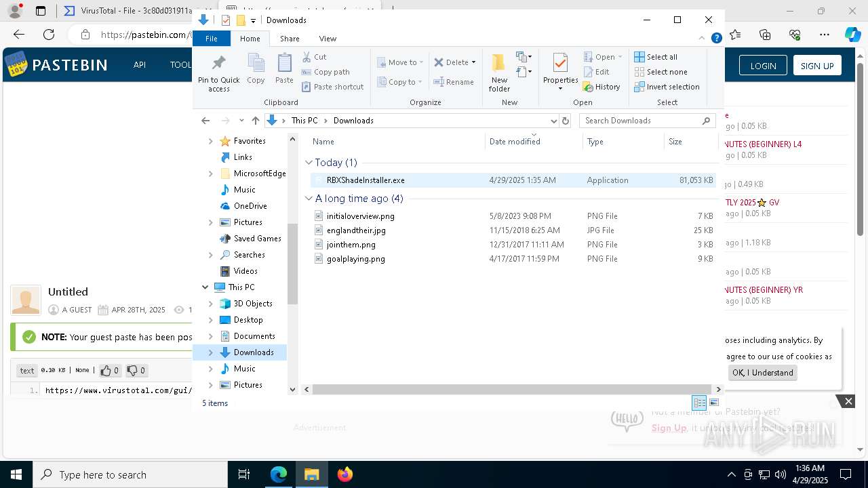Click the Copy ribbon icon
Viewport: 868px width, 488px height.
point(256,68)
